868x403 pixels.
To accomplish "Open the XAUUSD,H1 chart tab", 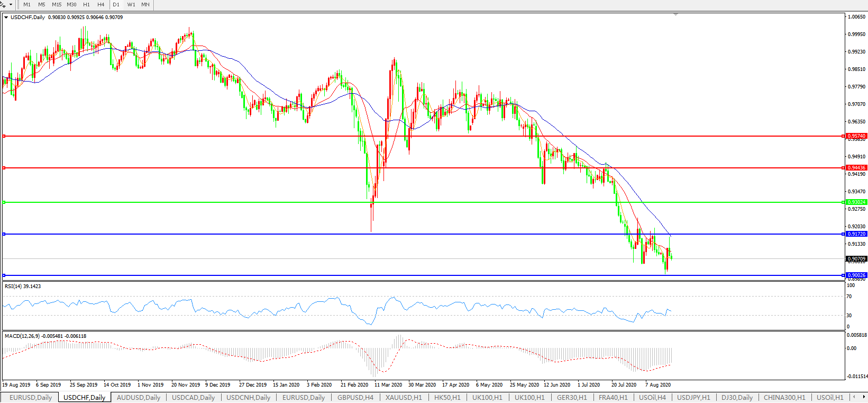I will [404, 397].
